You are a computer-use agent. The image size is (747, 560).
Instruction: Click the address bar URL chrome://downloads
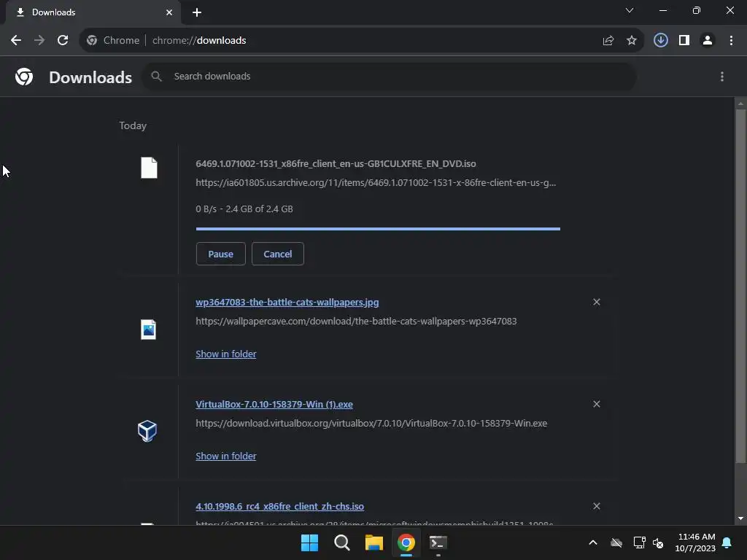(199, 41)
